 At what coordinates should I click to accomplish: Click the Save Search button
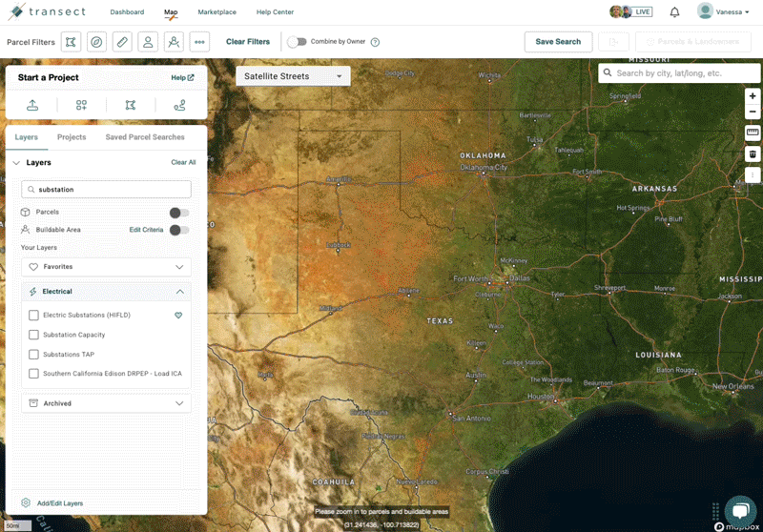click(x=558, y=42)
